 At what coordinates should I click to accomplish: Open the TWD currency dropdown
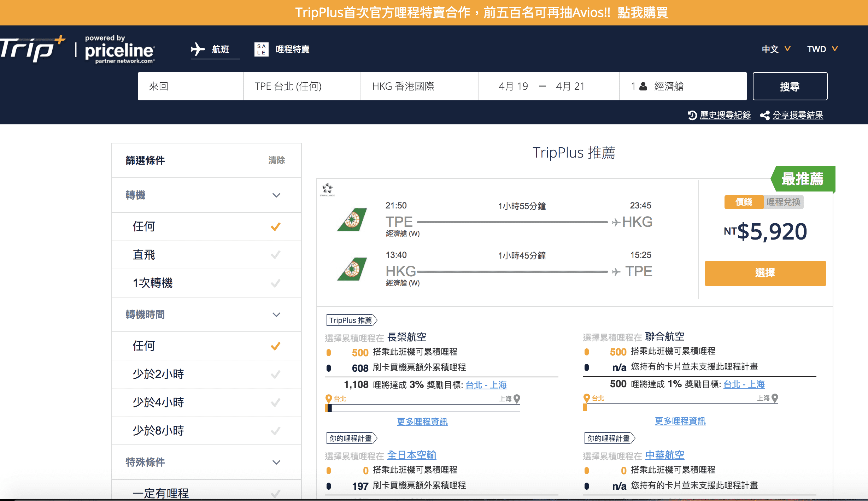[x=822, y=49]
